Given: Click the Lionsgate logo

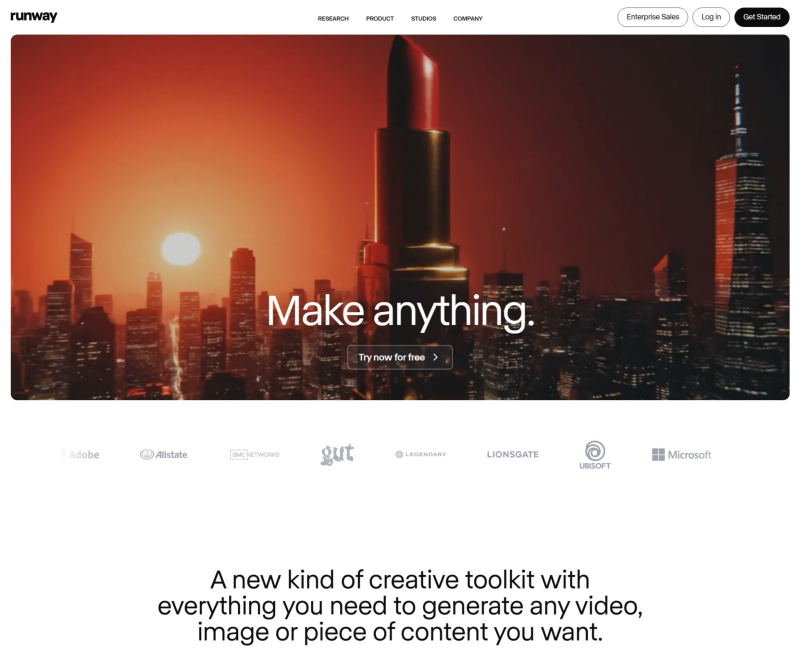Looking at the screenshot, I should pyautogui.click(x=513, y=454).
